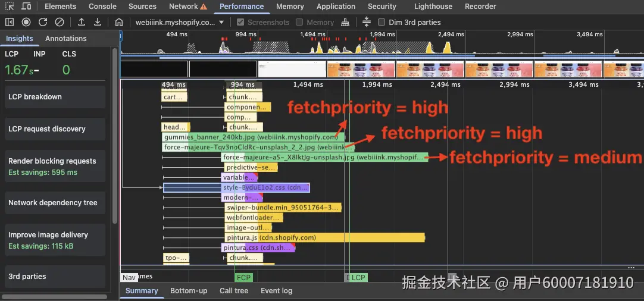Expand the LCP breakdown insight
Image resolution: width=644 pixels, height=301 pixels.
pyautogui.click(x=55, y=97)
